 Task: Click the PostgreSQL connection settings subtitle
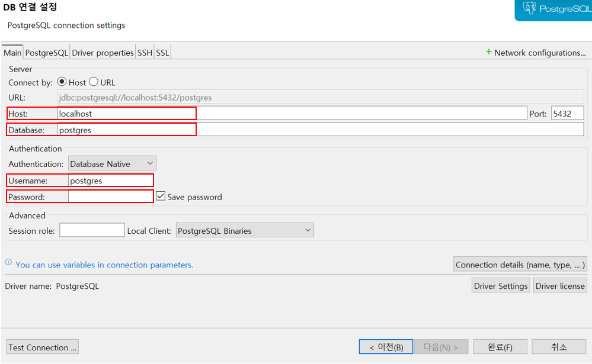[66, 25]
